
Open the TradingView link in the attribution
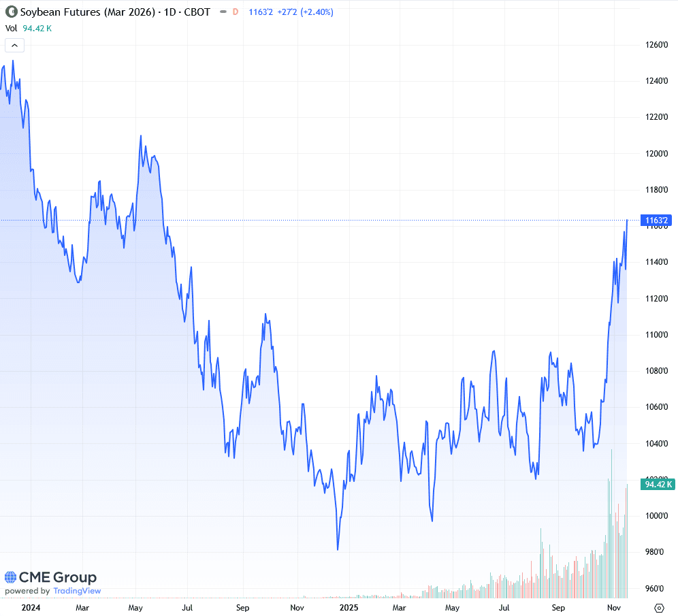click(x=77, y=591)
